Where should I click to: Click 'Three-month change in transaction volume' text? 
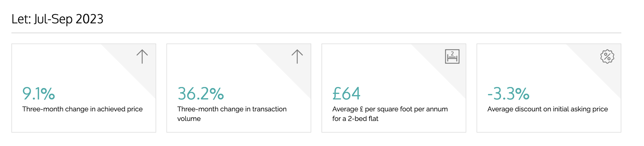(232, 114)
